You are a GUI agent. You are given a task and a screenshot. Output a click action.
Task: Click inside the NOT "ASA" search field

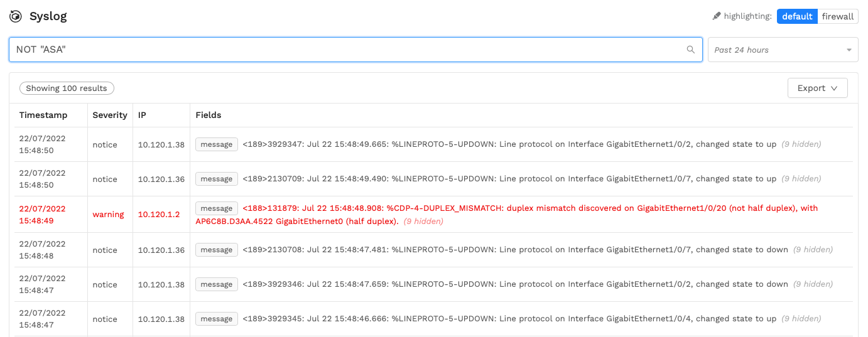tap(355, 50)
